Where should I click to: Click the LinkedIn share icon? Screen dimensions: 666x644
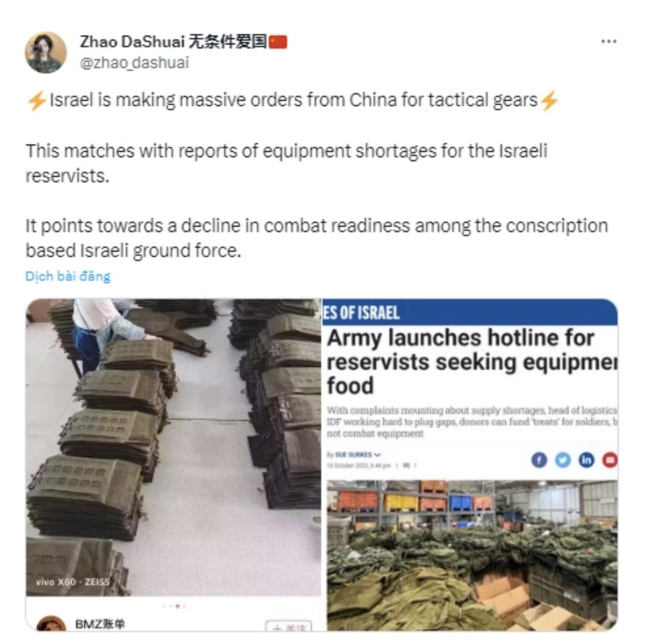586,460
